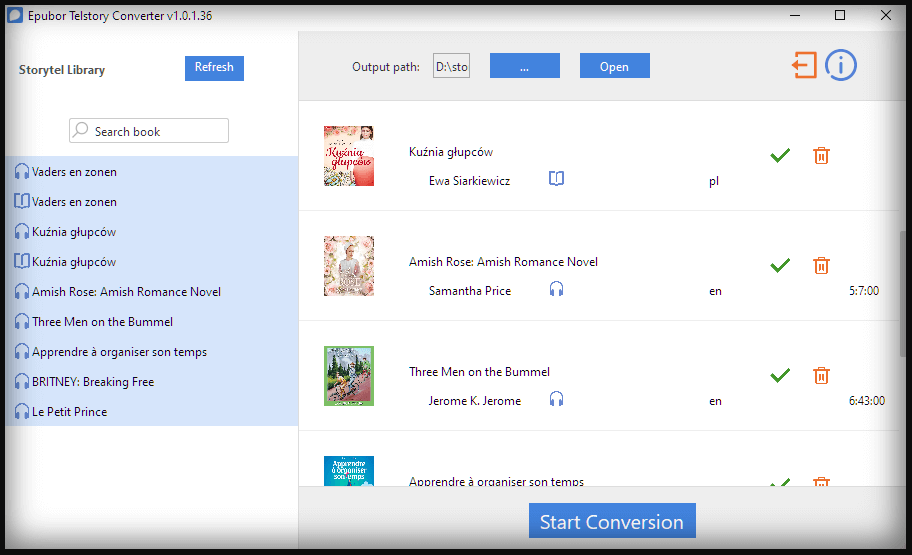The image size is (912, 555).
Task: Click green checkmark for Kuźnia głupców
Action: point(780,155)
